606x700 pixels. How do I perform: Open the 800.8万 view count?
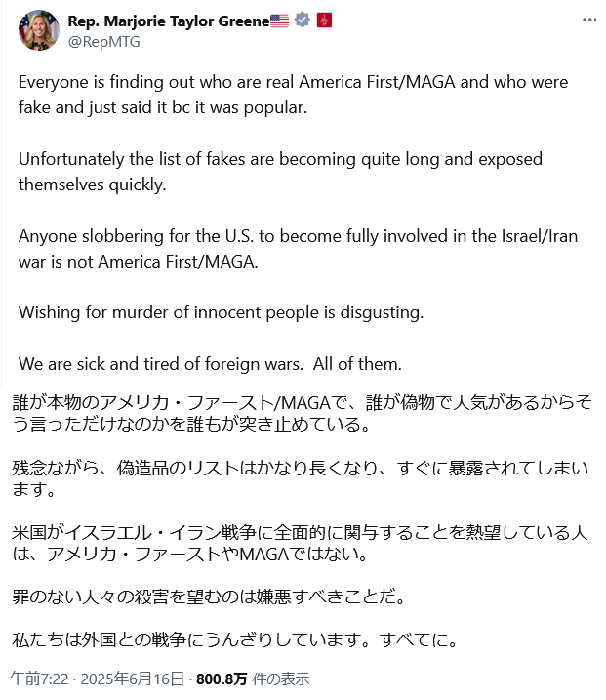[222, 679]
